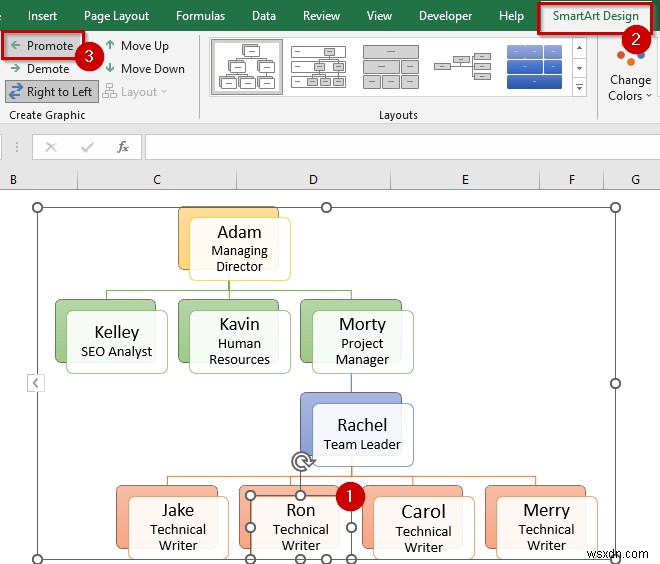Click the Demote arrow icon
Image resolution: width=660 pixels, height=564 pixels.
pos(16,68)
